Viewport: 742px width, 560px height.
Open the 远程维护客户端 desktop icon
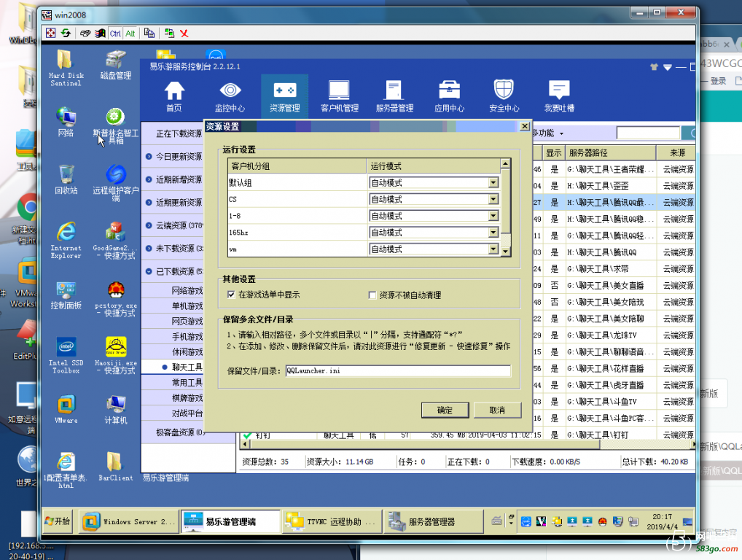115,183
